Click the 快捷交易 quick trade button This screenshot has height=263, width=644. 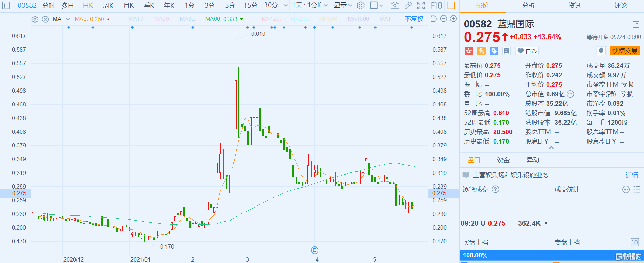(625, 51)
